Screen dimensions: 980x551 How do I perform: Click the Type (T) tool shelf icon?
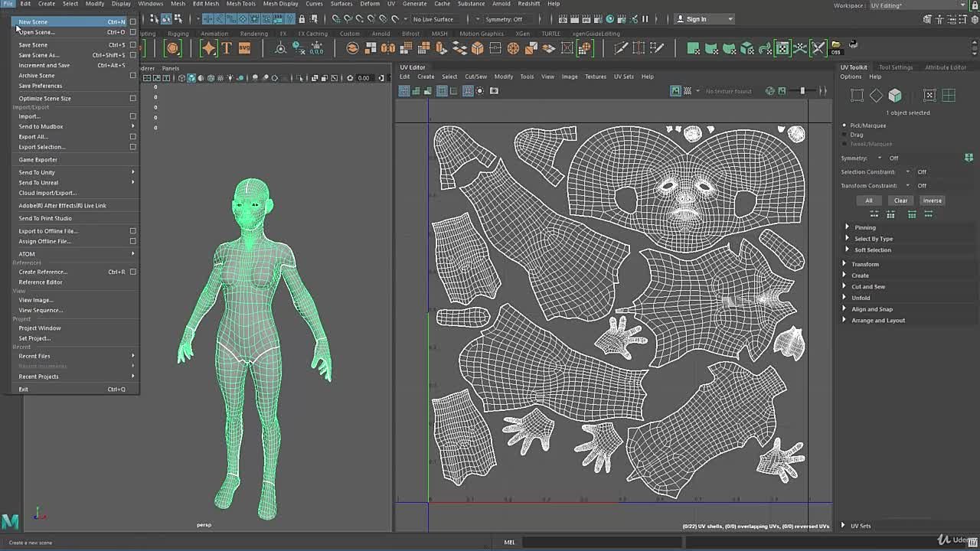227,48
